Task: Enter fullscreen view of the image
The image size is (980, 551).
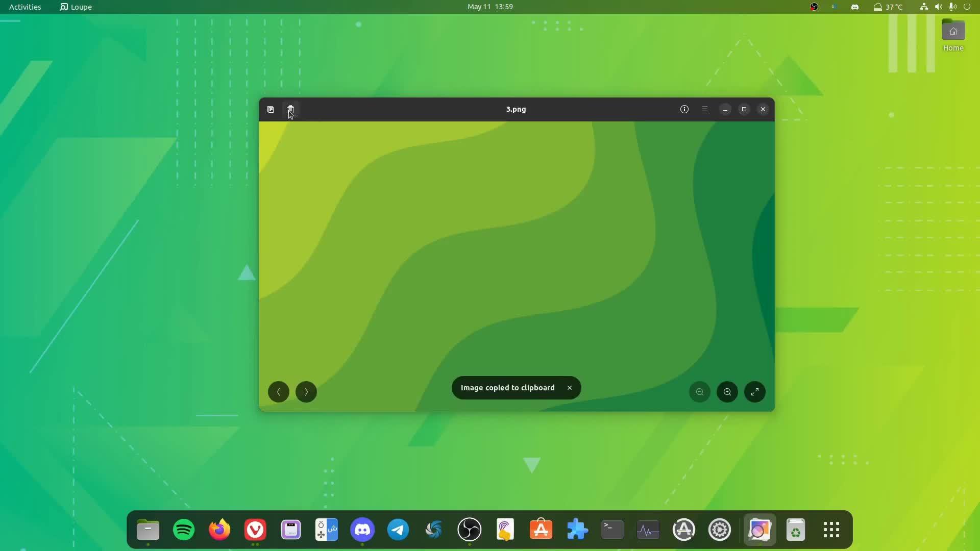Action: [754, 392]
